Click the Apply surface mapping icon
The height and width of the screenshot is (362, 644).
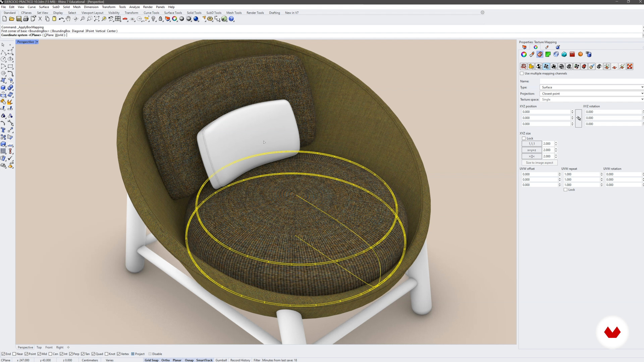(539, 66)
